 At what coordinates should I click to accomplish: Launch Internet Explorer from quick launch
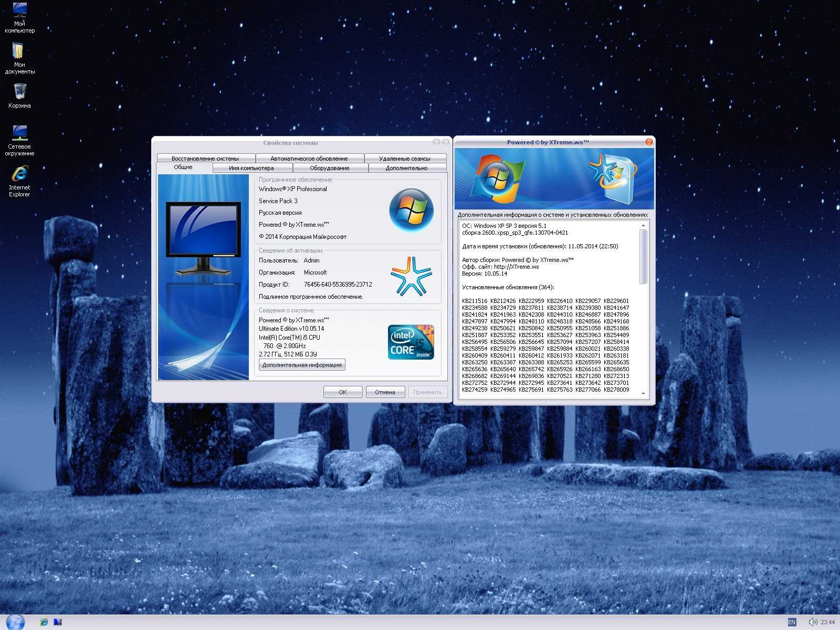[x=44, y=622]
